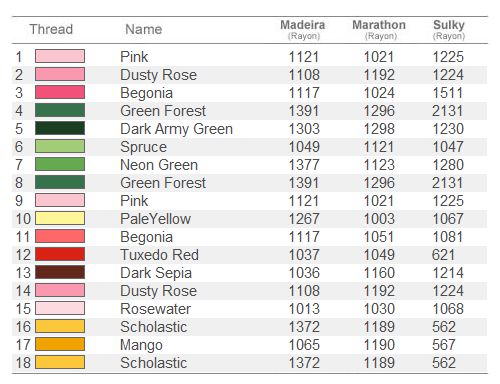Click the name text 'Neon Green'

(159, 165)
